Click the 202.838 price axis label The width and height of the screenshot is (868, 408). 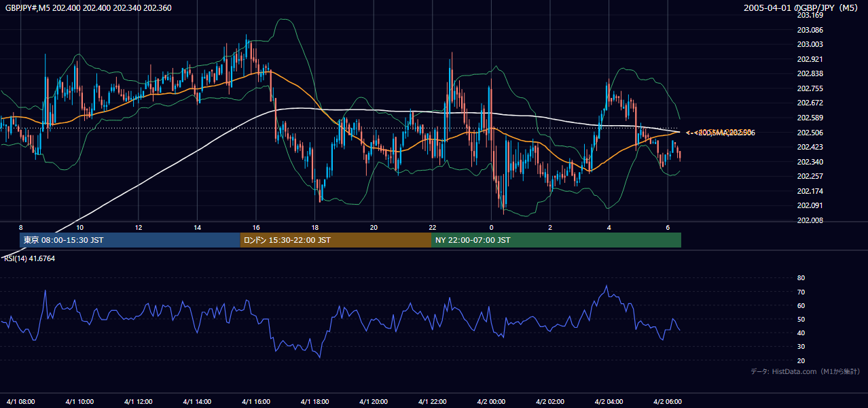pyautogui.click(x=810, y=73)
